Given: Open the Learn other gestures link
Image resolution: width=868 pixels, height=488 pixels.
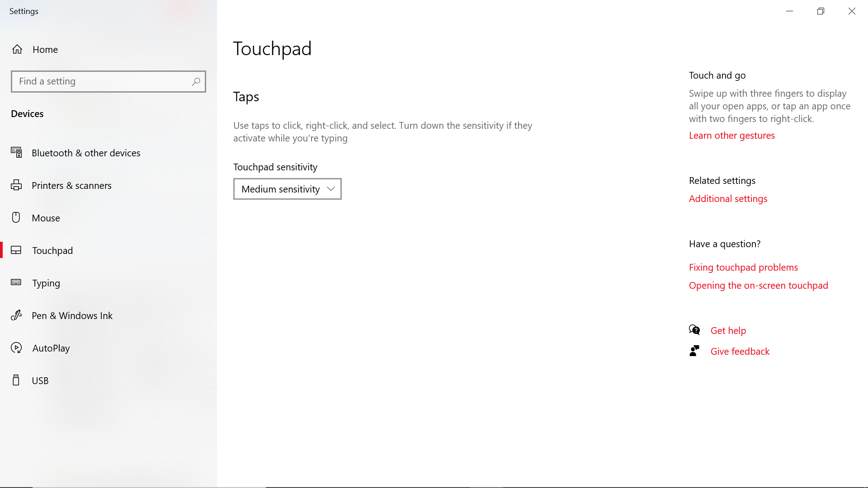Looking at the screenshot, I should (731, 135).
